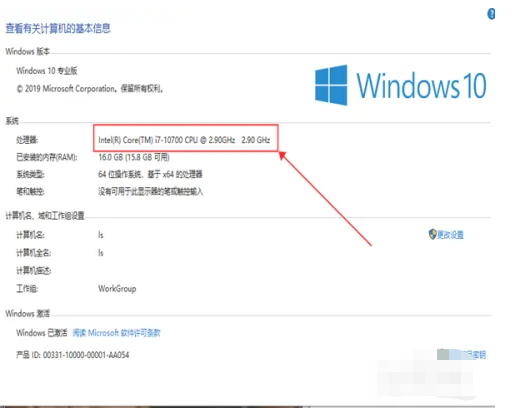Click the 2019 Microsoft Corporation copyright line
Viewport: 527px width, 412px height.
pyautogui.click(x=90, y=89)
